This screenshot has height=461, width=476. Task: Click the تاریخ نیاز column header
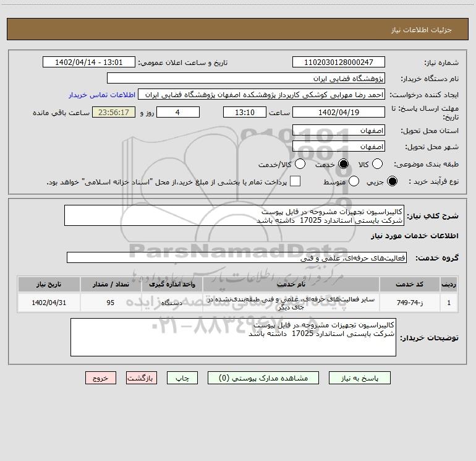click(49, 285)
